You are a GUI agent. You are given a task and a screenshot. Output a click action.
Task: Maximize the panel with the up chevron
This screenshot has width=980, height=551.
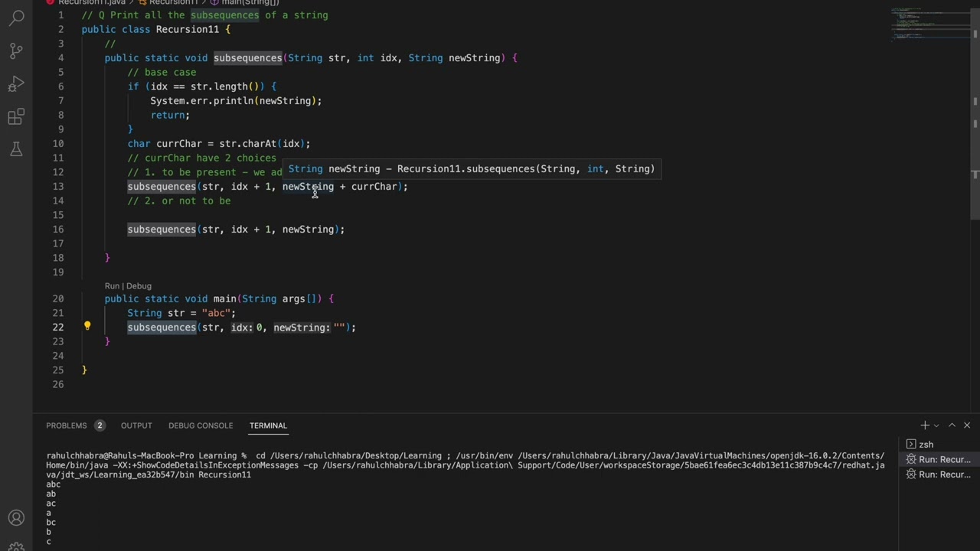pos(952,425)
